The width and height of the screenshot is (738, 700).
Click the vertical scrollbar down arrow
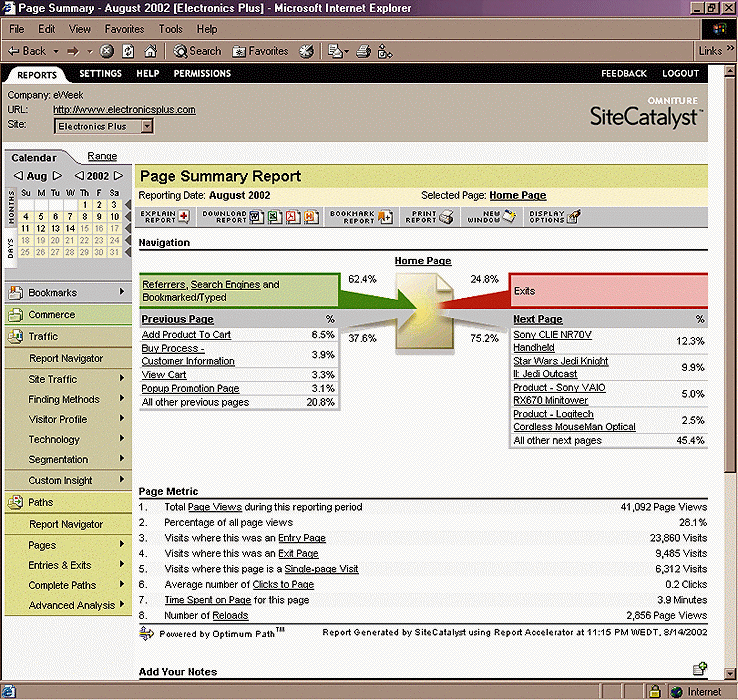coord(730,673)
